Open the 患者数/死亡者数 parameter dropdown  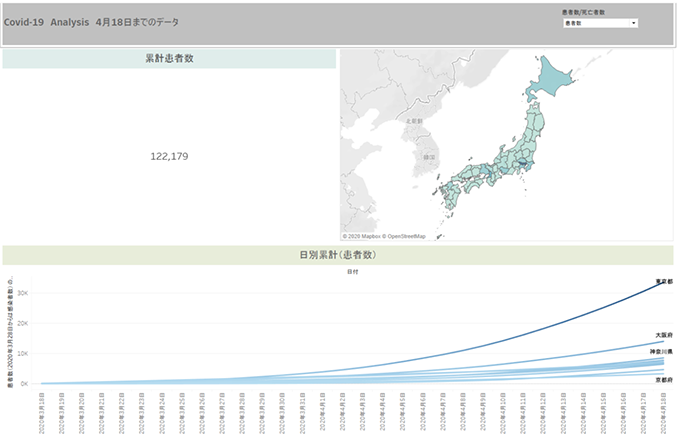(599, 22)
